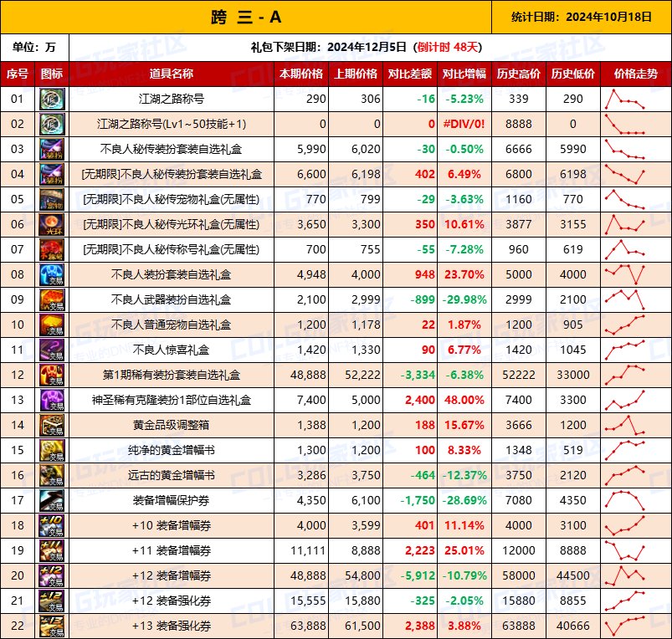Click the 3877 historic high cell
The image size is (672, 639).
click(519, 224)
